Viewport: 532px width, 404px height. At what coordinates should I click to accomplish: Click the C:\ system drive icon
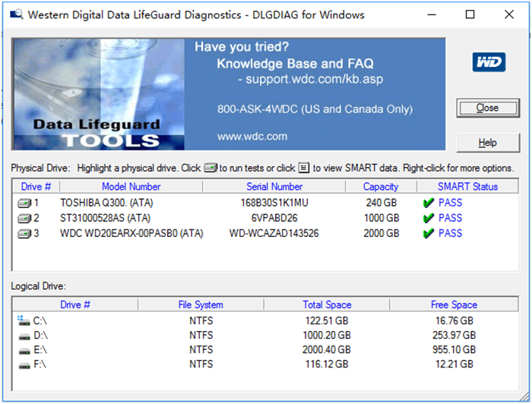tap(23, 320)
